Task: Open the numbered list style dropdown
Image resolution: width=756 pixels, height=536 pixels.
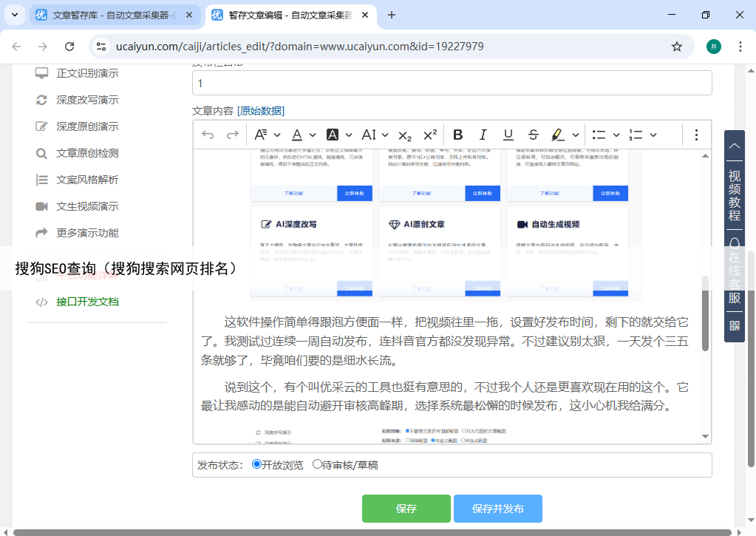Action: coord(653,135)
